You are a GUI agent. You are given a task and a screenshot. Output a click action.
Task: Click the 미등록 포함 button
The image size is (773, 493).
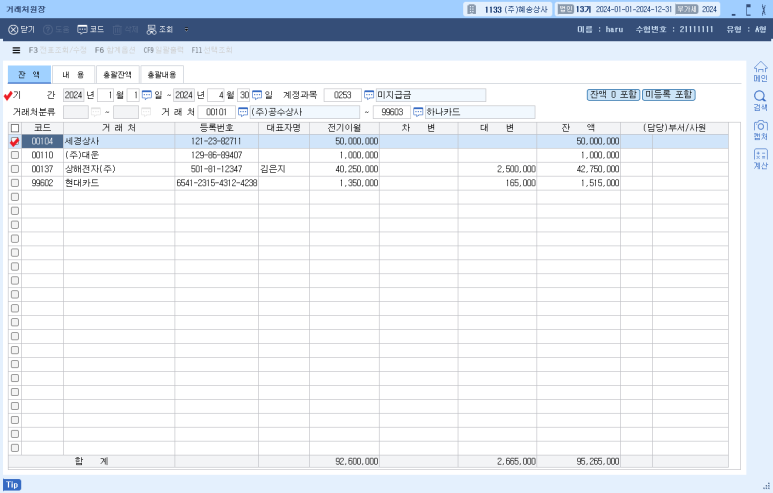click(x=669, y=95)
